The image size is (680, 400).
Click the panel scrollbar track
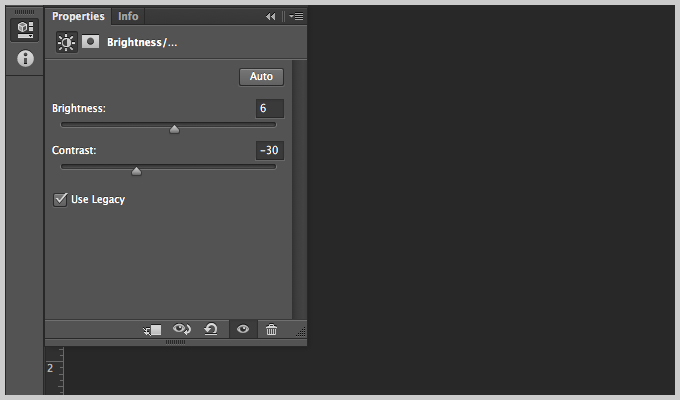pos(299,190)
